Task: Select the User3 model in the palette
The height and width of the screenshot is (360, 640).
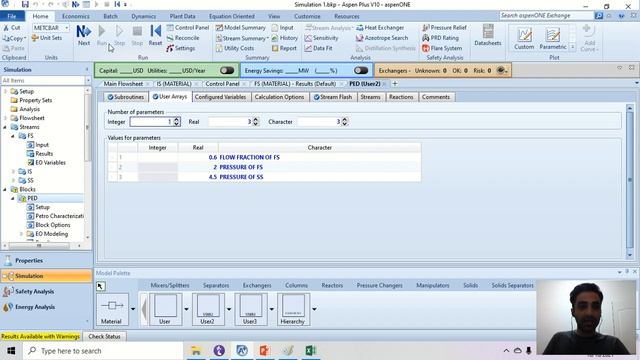Action: (x=251, y=309)
